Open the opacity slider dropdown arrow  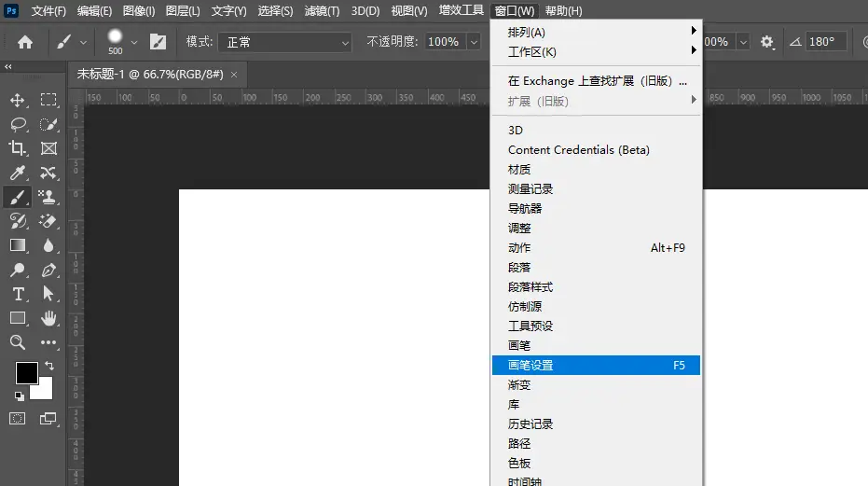point(474,42)
